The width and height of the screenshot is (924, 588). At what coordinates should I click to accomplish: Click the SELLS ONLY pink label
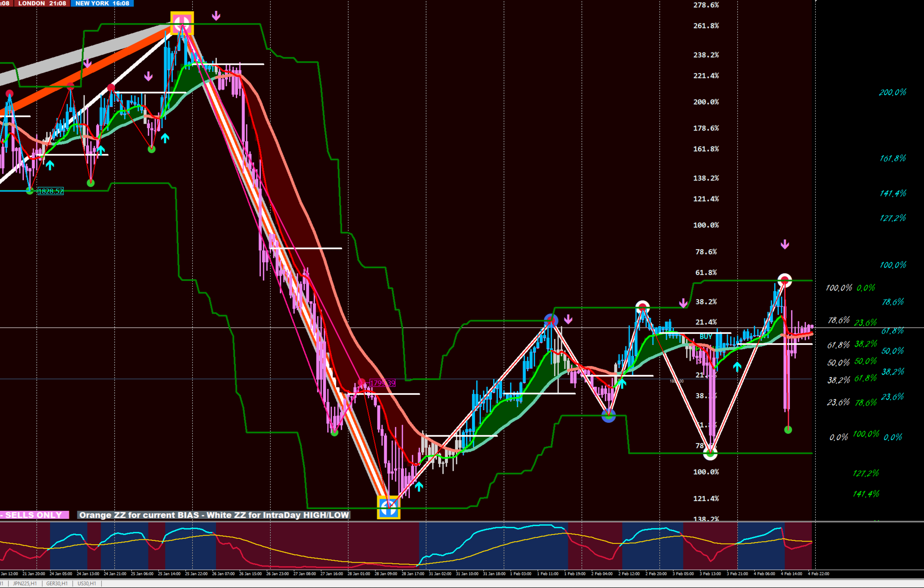click(x=34, y=515)
